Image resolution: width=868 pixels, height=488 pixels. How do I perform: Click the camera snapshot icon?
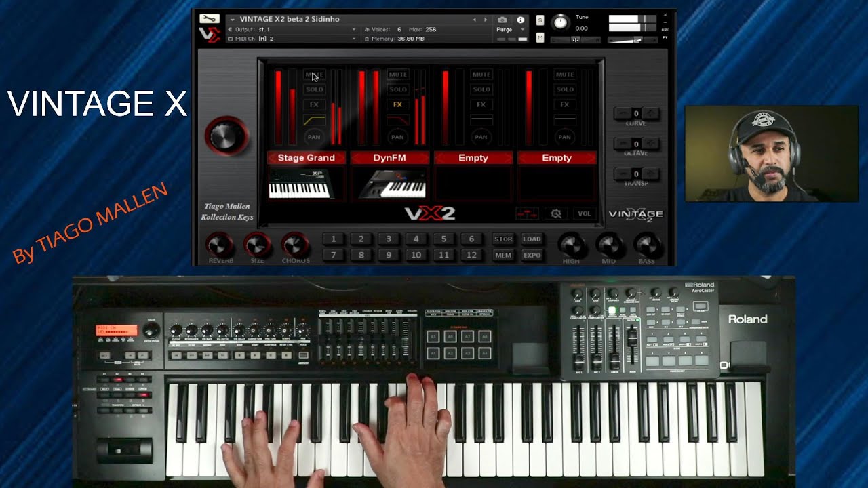coord(502,20)
